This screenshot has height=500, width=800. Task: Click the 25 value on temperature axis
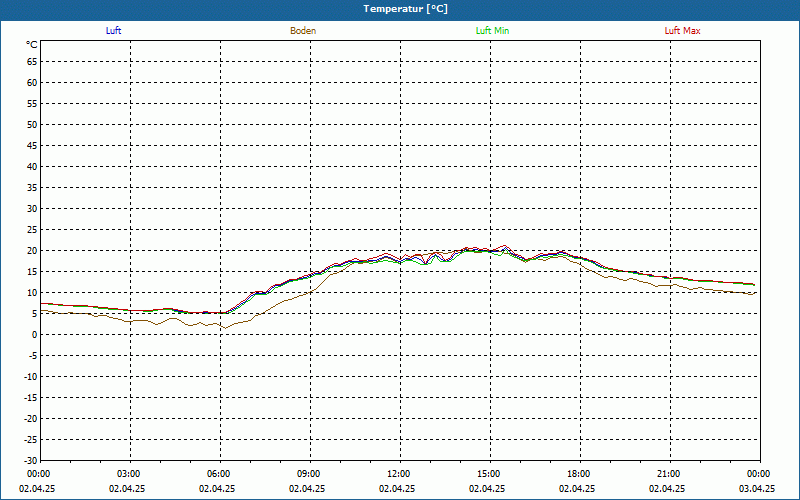pyautogui.click(x=32, y=230)
